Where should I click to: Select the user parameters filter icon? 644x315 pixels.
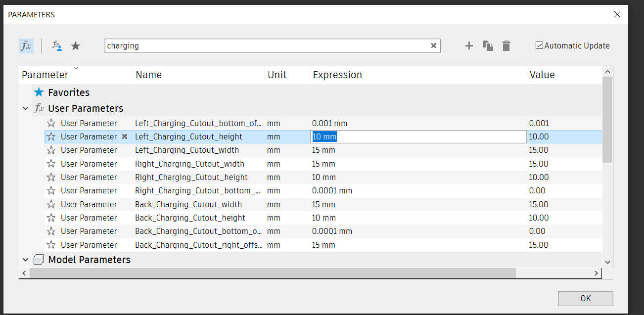57,46
